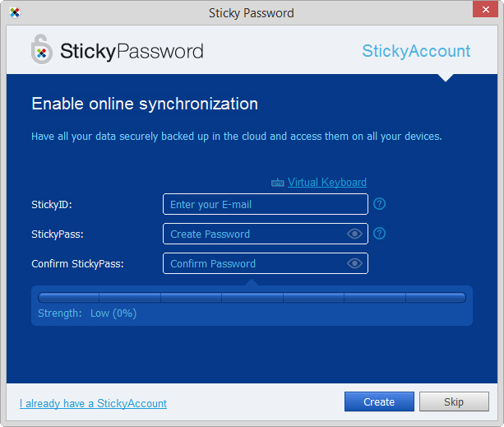Close the Sticky Password window

[485, 9]
